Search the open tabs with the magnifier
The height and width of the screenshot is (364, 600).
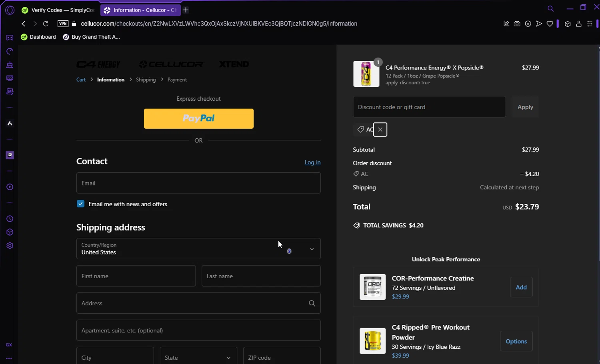pyautogui.click(x=551, y=8)
